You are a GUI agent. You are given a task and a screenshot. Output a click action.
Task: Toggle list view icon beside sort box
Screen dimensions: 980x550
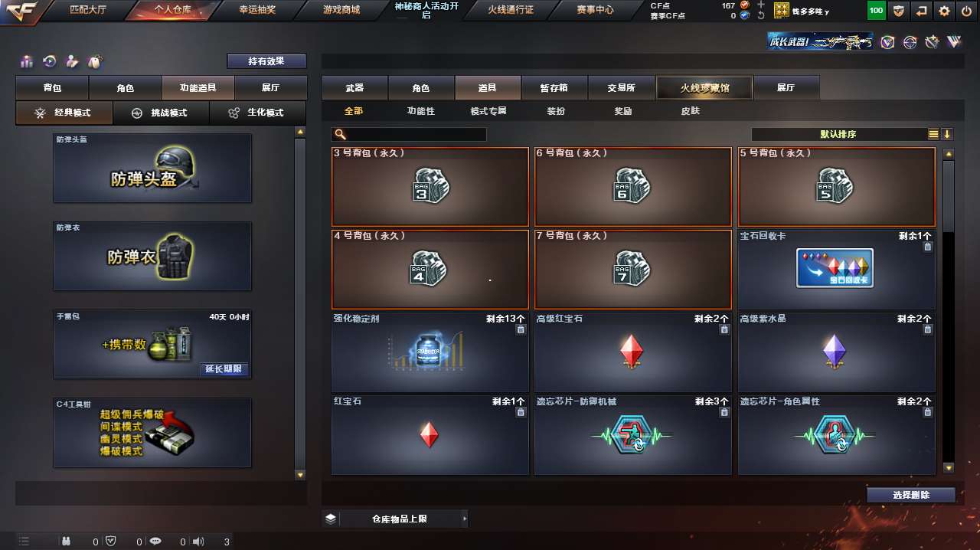[933, 134]
